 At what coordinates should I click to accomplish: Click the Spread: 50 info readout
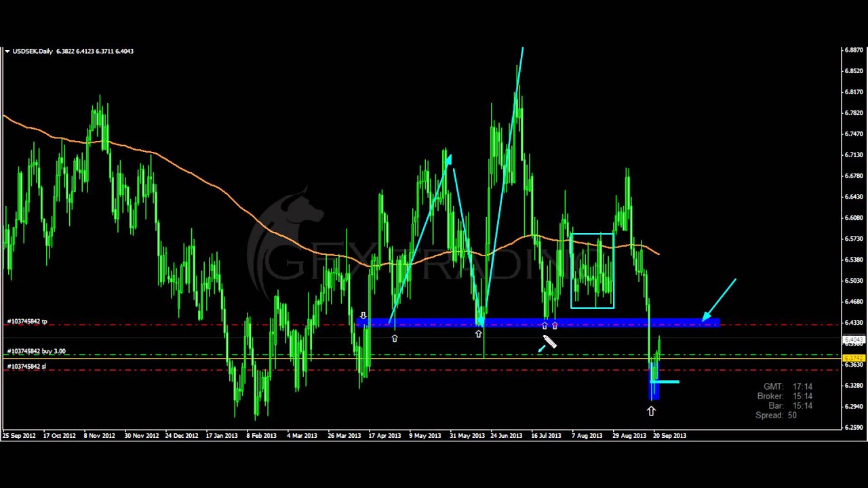[x=776, y=415]
